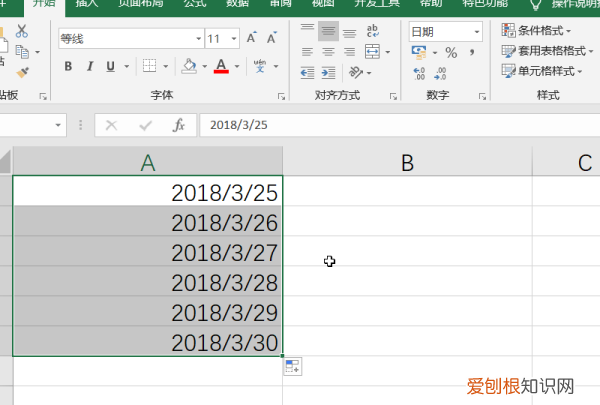
Task: Increase font size with larger A icon
Action: pos(251,38)
